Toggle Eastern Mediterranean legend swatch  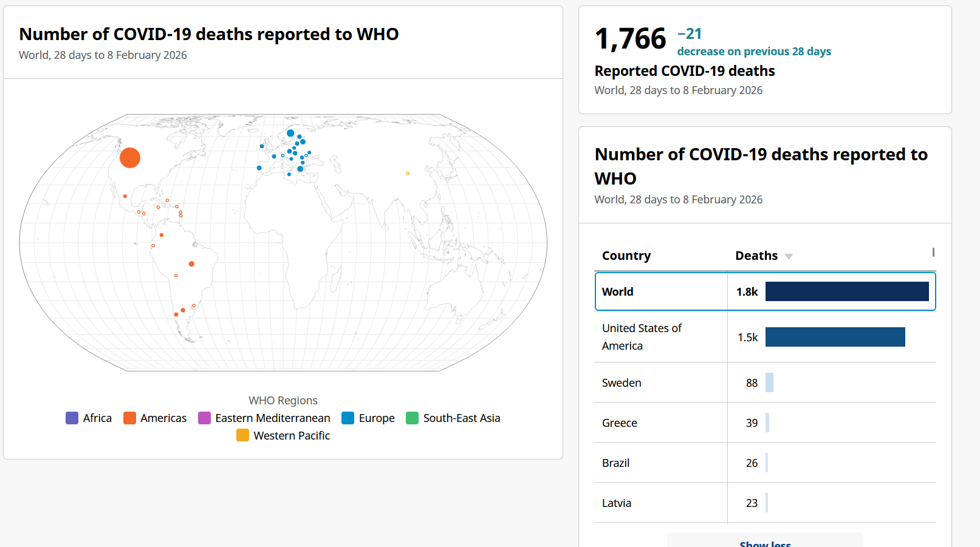[204, 418]
